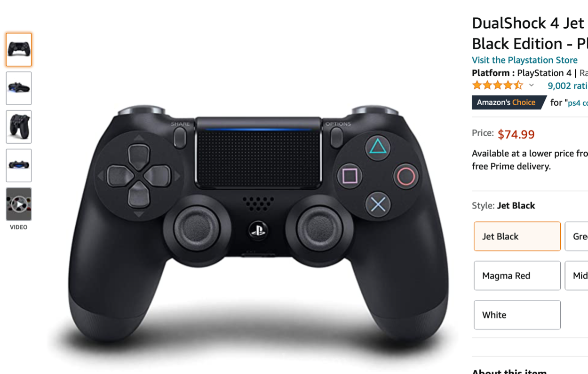Select the third tilted controller thumbnail
This screenshot has height=374, width=588.
(x=19, y=127)
